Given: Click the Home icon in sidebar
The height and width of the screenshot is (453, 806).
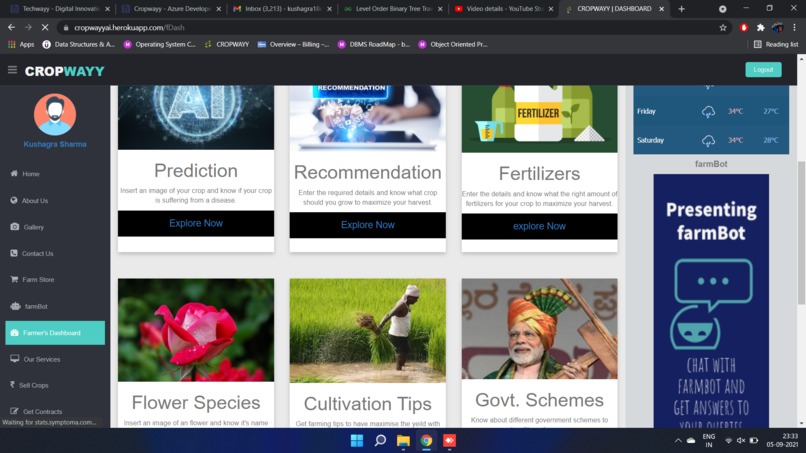Looking at the screenshot, I should 14,173.
